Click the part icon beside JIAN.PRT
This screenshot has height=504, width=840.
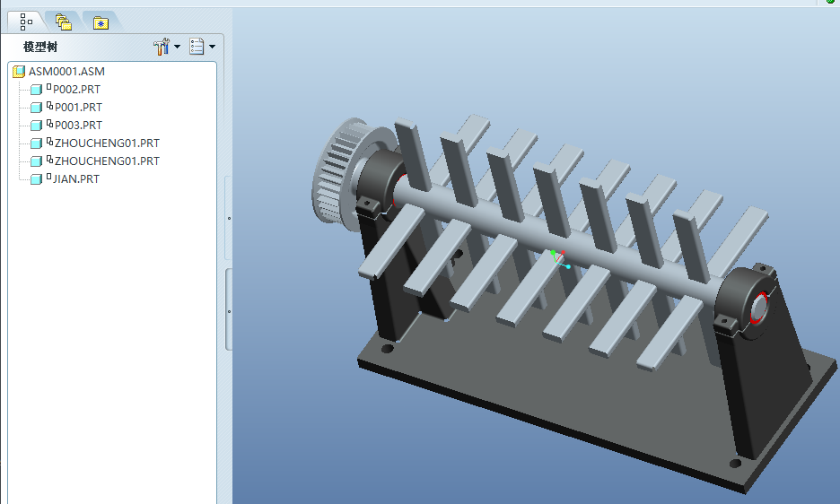pyautogui.click(x=36, y=179)
